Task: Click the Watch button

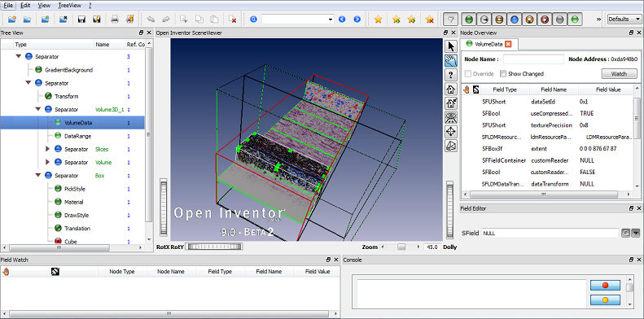Action: click(x=619, y=74)
